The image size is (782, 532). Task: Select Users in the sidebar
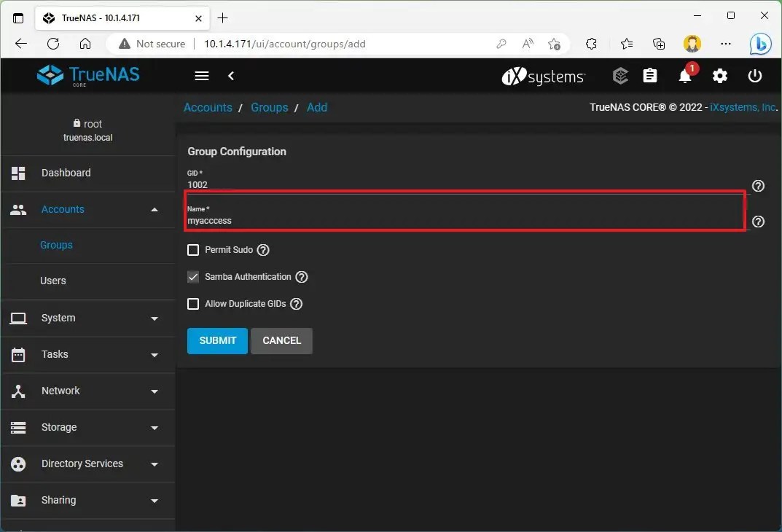coord(52,281)
